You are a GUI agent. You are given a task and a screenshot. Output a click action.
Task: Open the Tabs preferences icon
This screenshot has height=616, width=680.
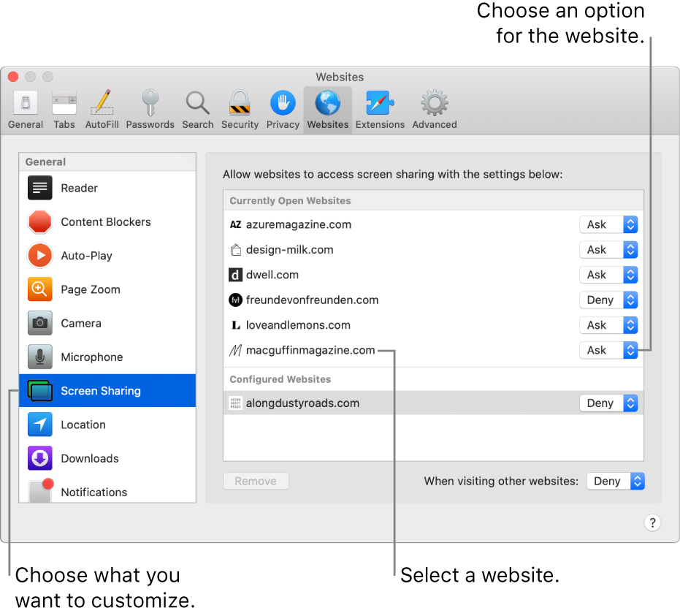[x=64, y=103]
